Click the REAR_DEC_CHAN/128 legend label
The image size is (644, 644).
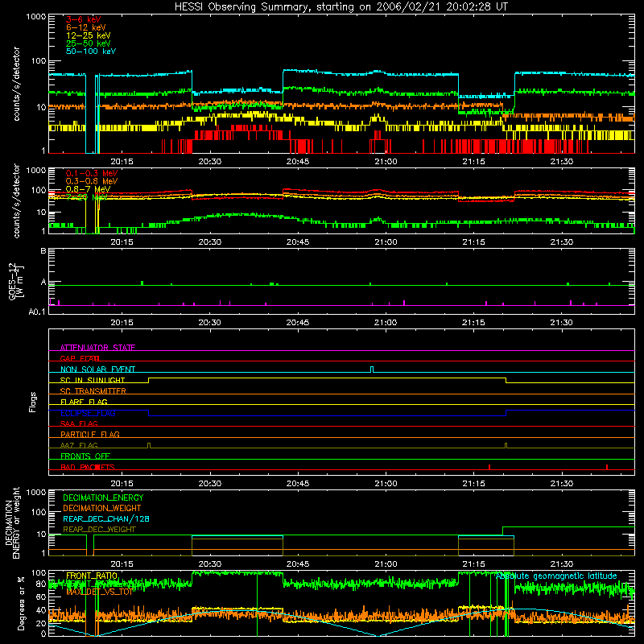(x=106, y=518)
